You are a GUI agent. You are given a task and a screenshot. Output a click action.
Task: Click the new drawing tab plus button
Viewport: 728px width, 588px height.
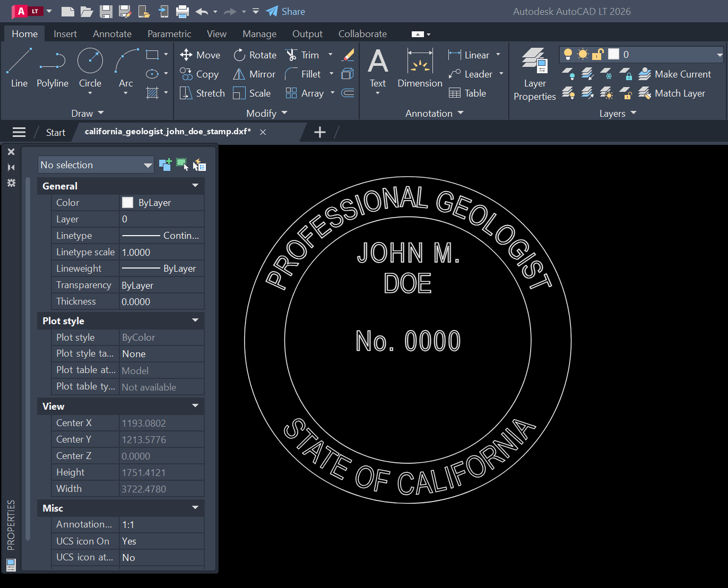320,132
